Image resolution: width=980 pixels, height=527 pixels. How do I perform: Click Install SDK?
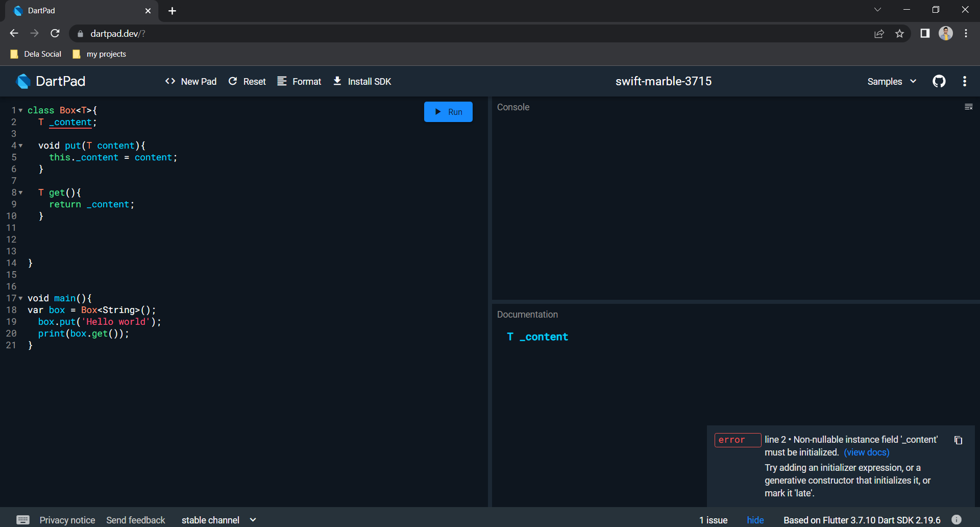point(362,81)
